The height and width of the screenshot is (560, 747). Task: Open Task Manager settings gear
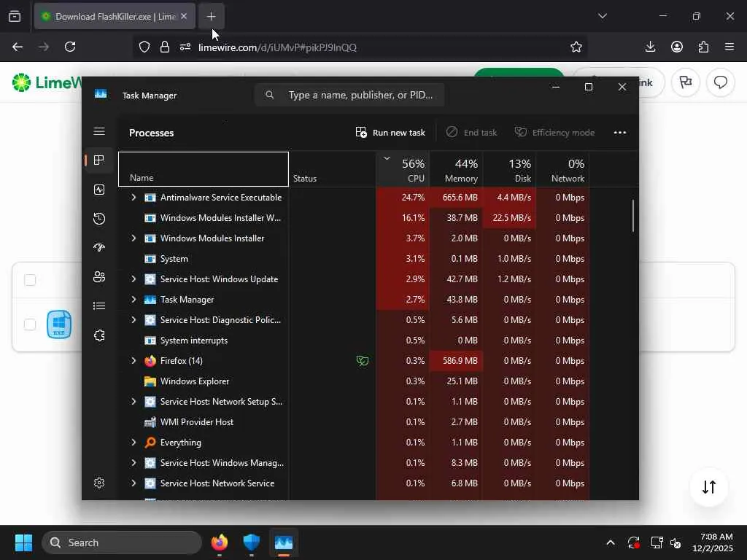tap(99, 483)
